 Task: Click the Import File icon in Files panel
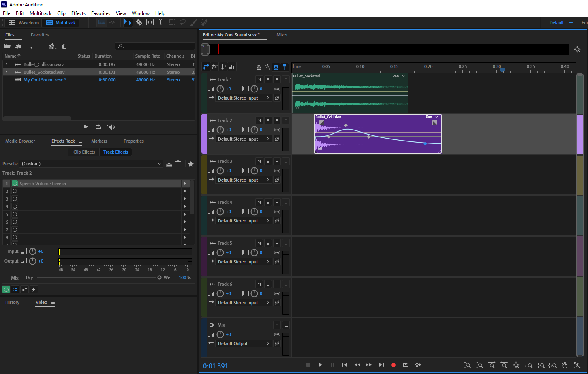pos(18,46)
